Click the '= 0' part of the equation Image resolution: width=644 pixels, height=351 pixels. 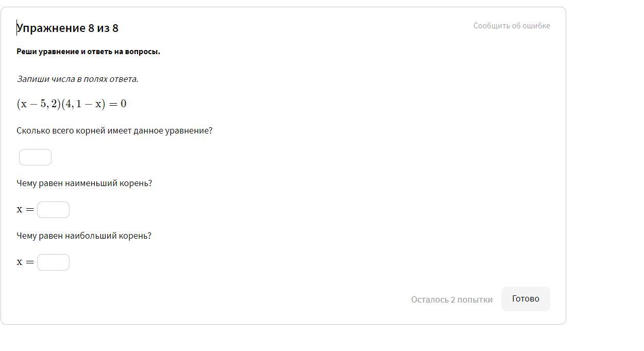point(117,104)
